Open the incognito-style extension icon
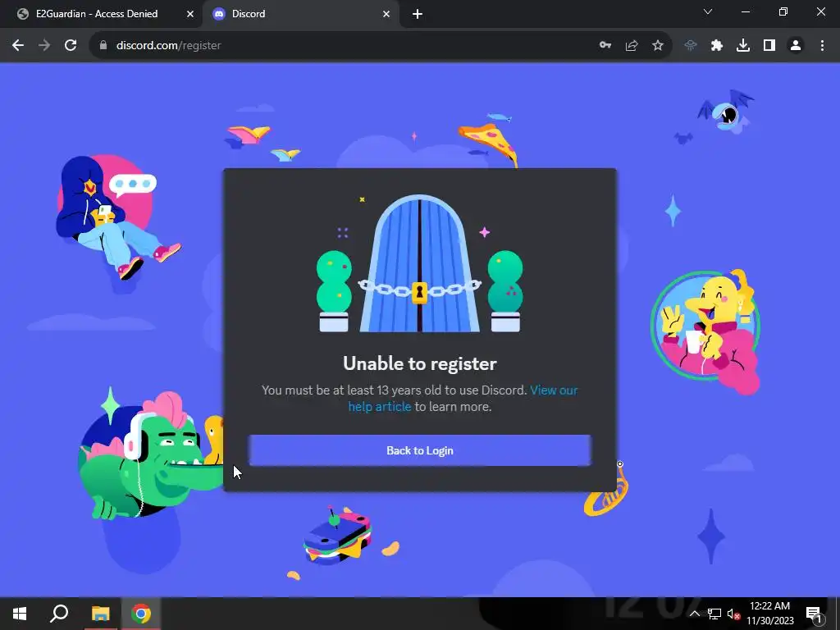The image size is (840, 630). click(x=691, y=46)
